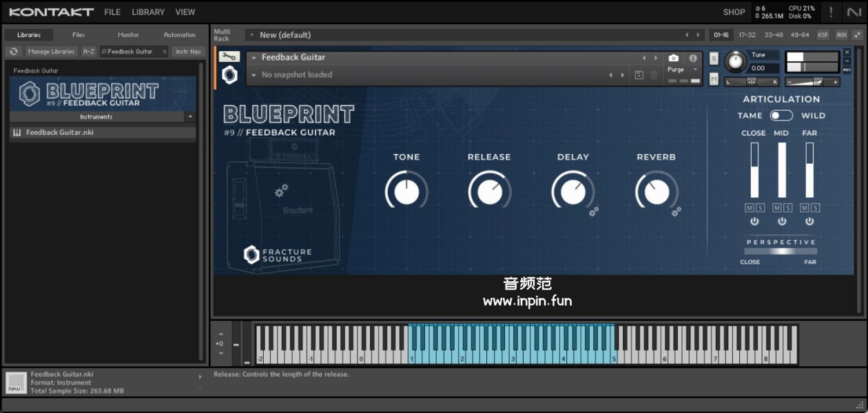Open the instrument info icon
868x413 pixels.
[x=693, y=59]
